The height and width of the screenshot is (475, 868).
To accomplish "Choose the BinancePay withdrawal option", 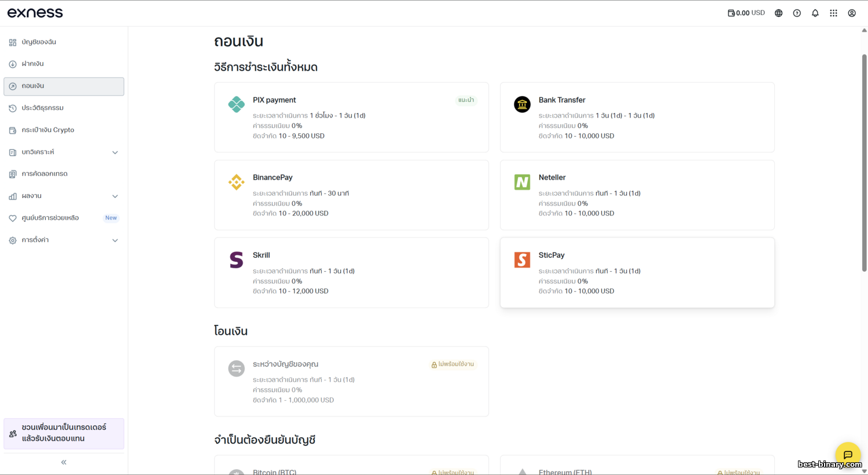I will pos(351,195).
